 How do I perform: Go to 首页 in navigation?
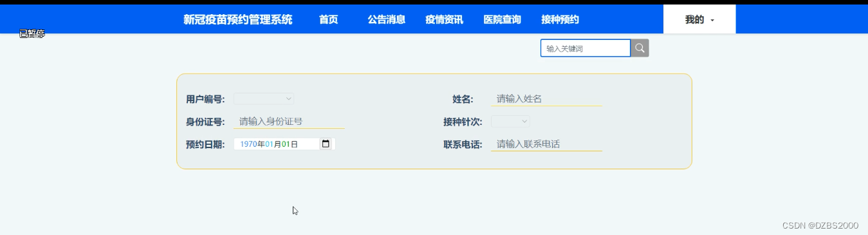pyautogui.click(x=328, y=19)
